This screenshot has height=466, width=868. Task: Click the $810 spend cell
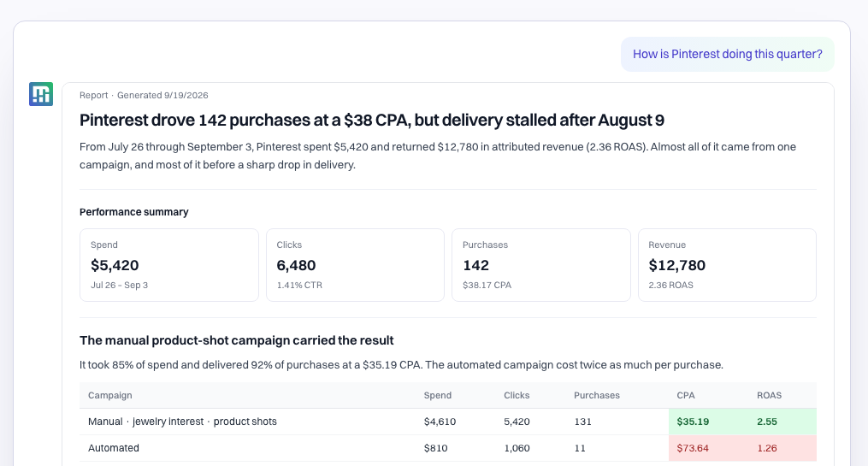click(435, 448)
